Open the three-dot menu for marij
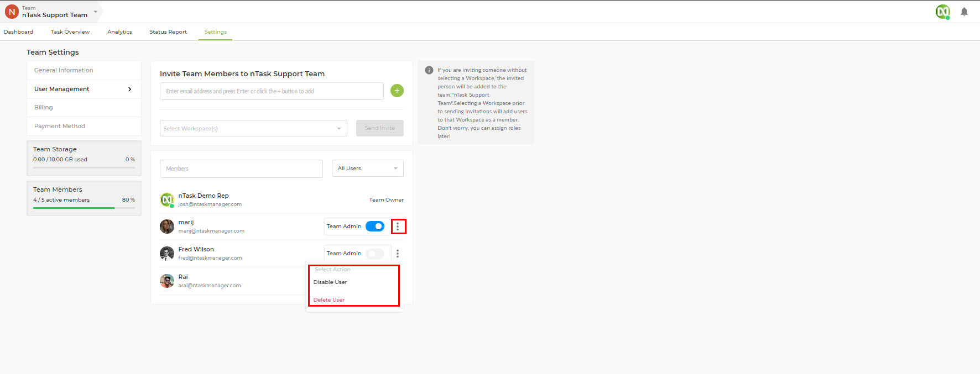This screenshot has height=374, width=980. tap(398, 226)
